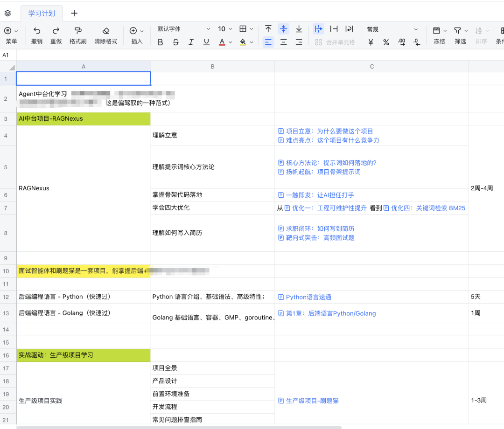Click the font color red A
Viewport: 504px width, 429px height.
[222, 42]
